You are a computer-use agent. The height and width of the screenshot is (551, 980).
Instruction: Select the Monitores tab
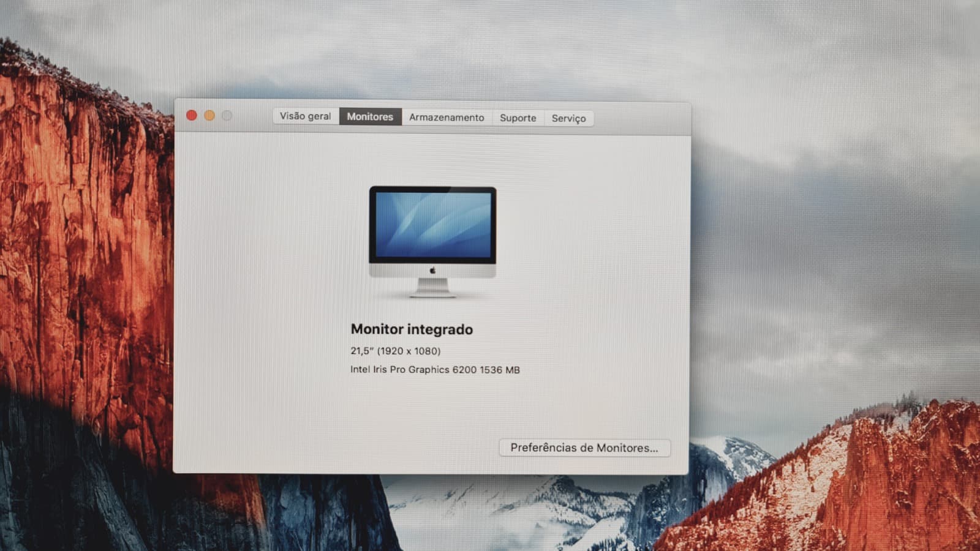click(x=370, y=116)
